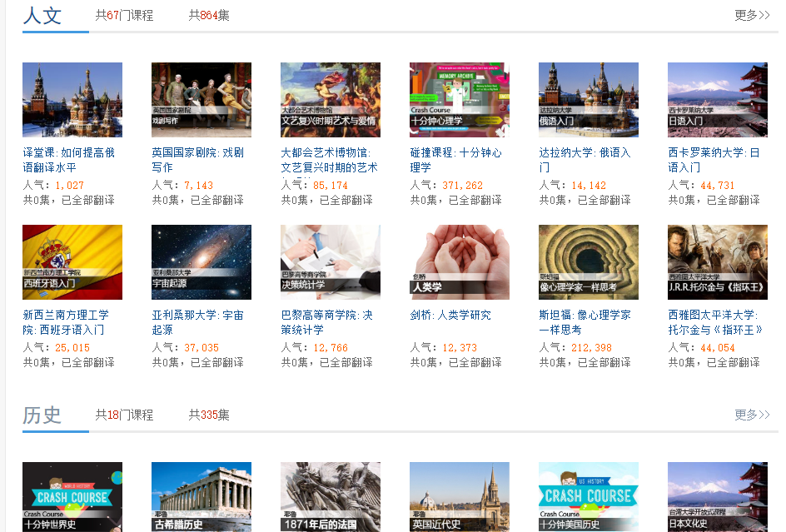Image resolution: width=786 pixels, height=532 pixels.
Task: Open link 斯坦福: 像心理学家一样思考
Action: click(x=585, y=322)
